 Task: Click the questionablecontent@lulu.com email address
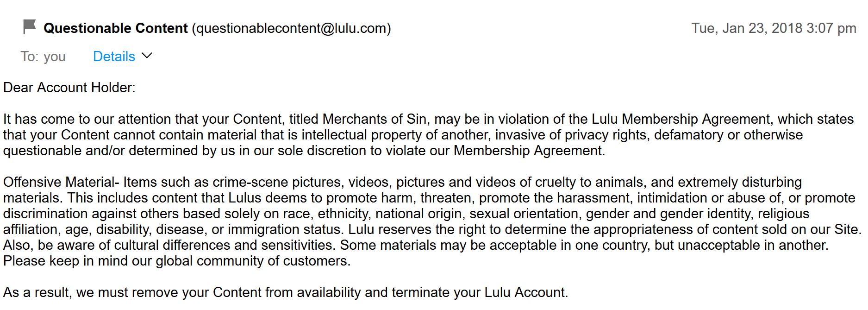[291, 28]
